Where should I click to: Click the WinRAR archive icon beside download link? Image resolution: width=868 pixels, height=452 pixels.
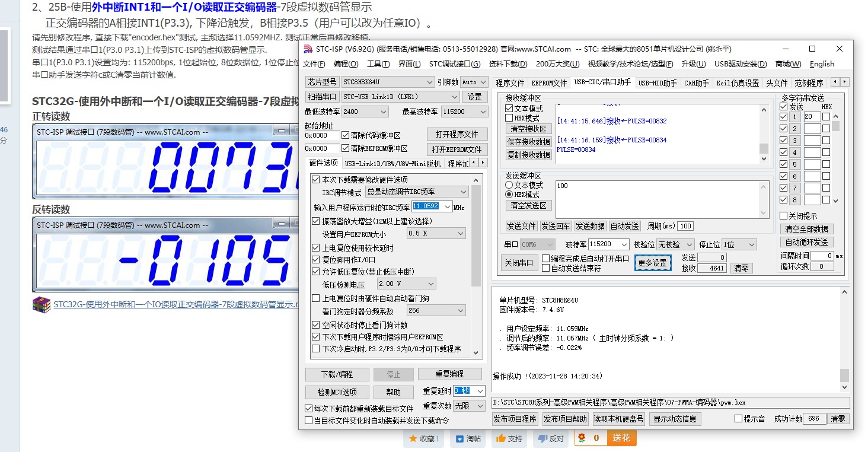42,304
